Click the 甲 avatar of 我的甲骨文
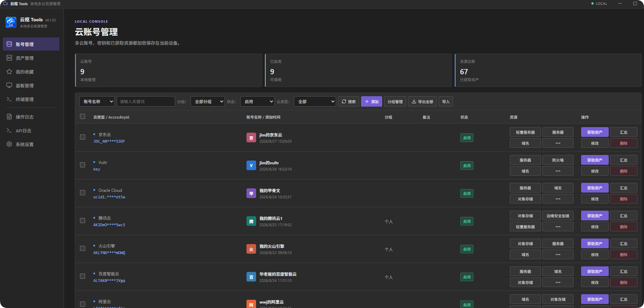The image size is (644, 308). coord(251,193)
